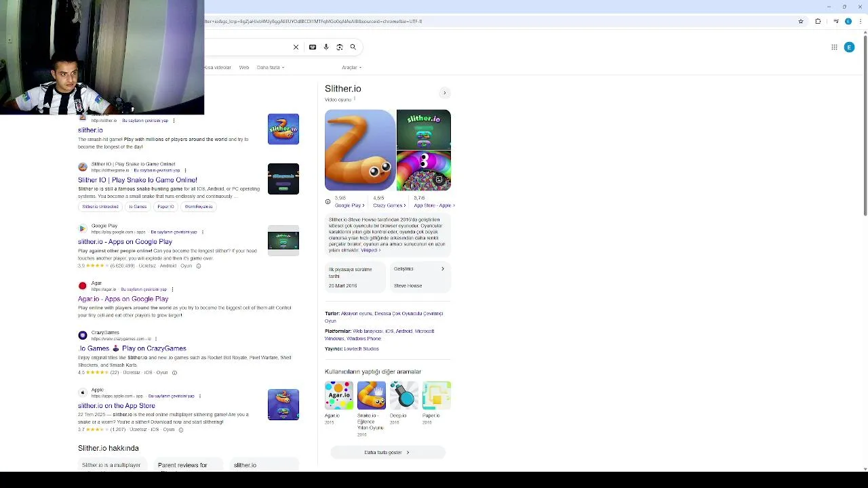Screen dimensions: 868x488
Task: Open Slither IO | Play Snake Io Game Online!
Action: point(138,180)
